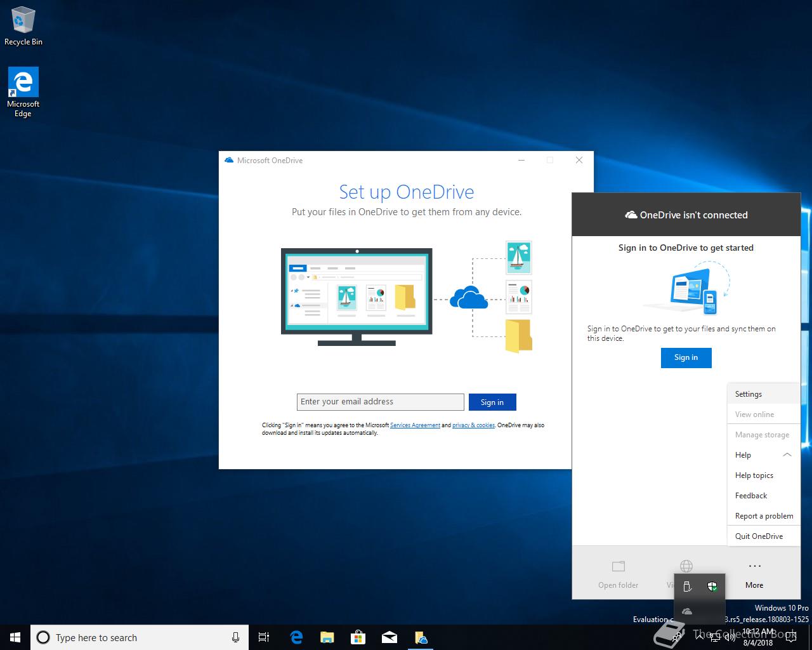Viewport: 812px width, 650px height.
Task: Click the OneDrive cloud tray icon
Action: (687, 611)
